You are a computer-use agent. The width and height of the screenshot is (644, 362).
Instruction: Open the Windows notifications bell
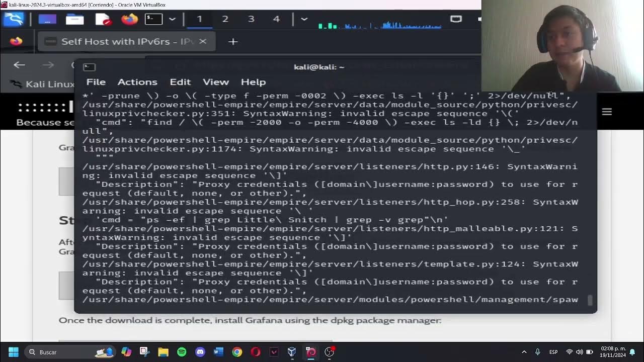(x=633, y=352)
